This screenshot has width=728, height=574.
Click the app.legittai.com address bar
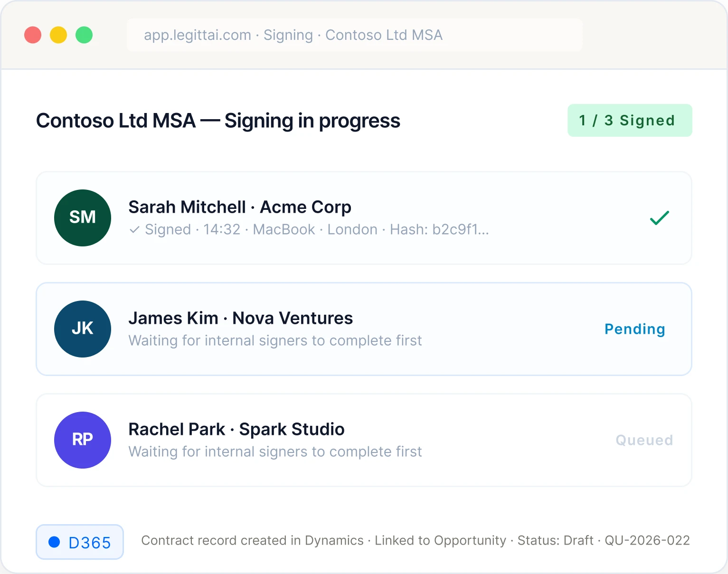198,35
